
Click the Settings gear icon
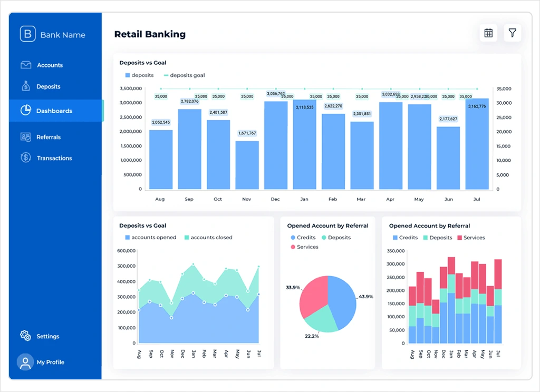click(25, 336)
